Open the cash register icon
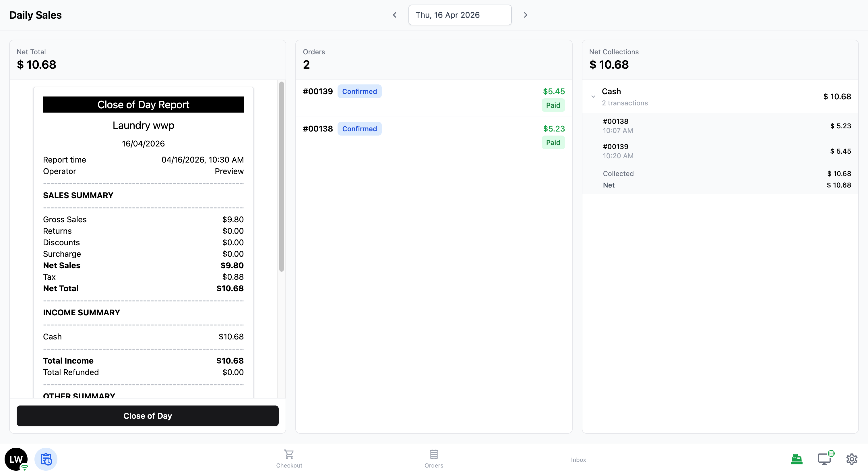Viewport: 868px width, 475px height. [x=797, y=459]
